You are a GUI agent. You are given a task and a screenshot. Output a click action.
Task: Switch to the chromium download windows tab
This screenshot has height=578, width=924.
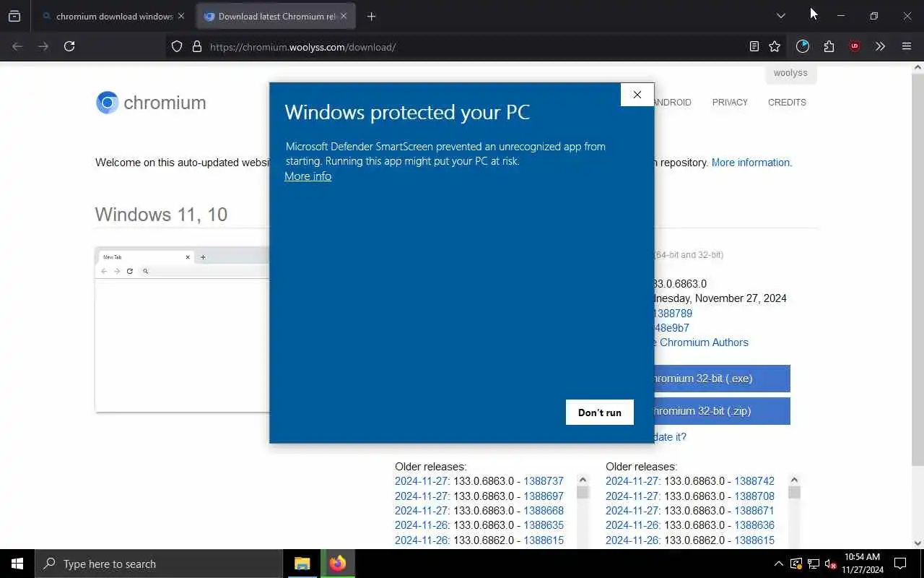click(x=114, y=16)
